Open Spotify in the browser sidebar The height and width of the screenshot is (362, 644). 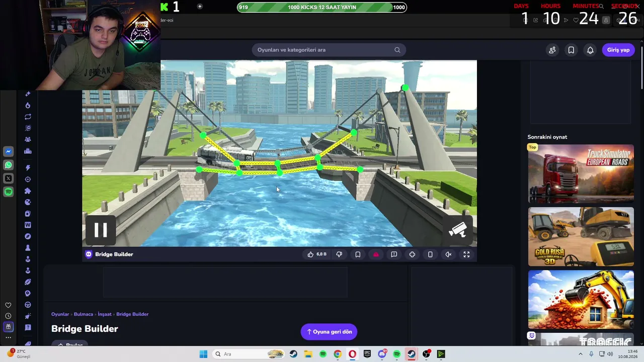coord(9,192)
